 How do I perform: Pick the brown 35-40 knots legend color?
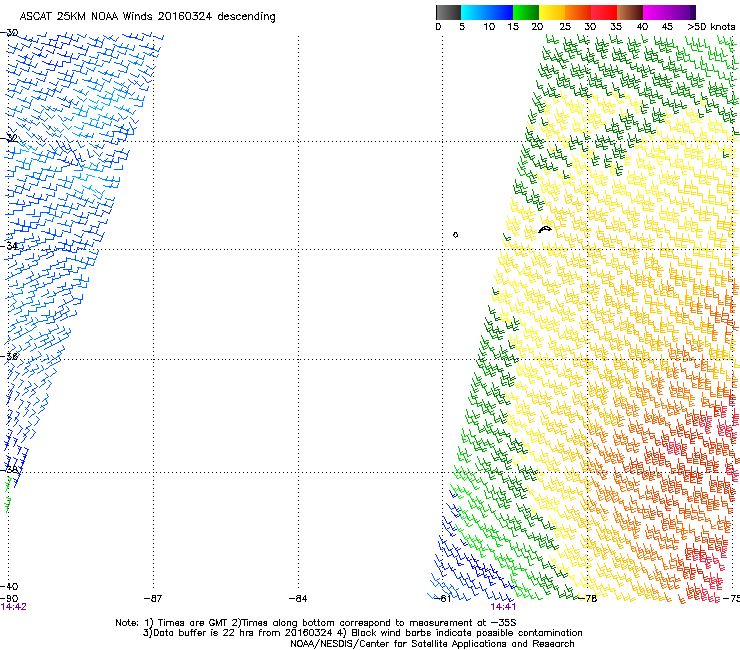630,12
